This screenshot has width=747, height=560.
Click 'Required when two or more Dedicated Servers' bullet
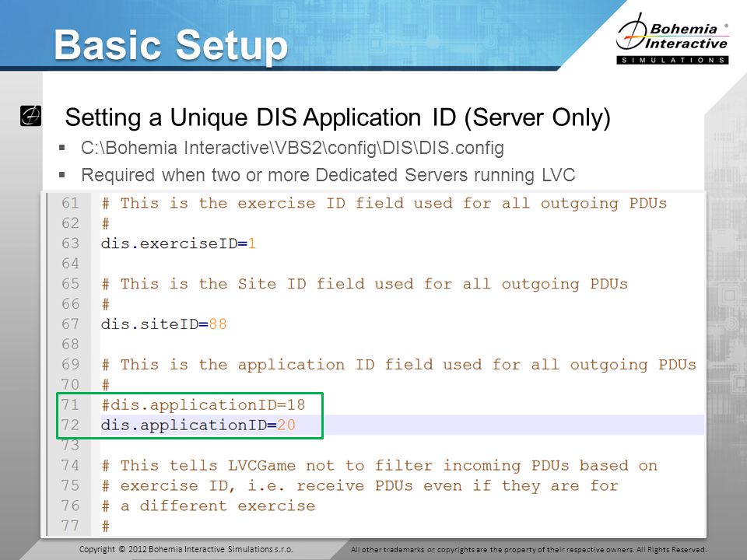(x=328, y=175)
